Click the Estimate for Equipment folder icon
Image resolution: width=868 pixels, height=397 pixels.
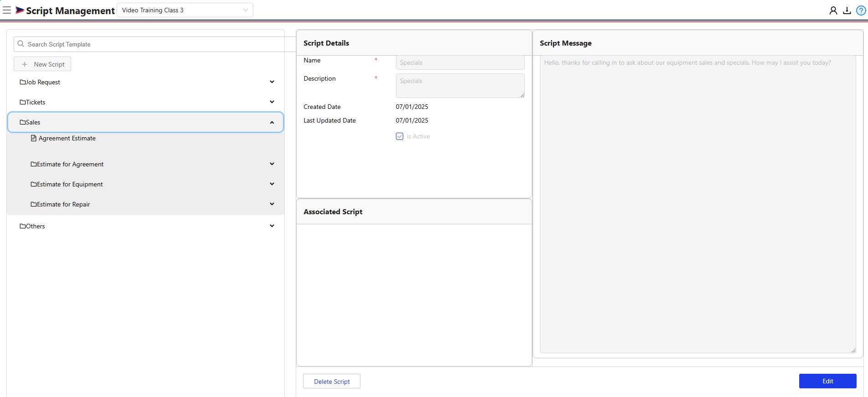[x=34, y=184]
